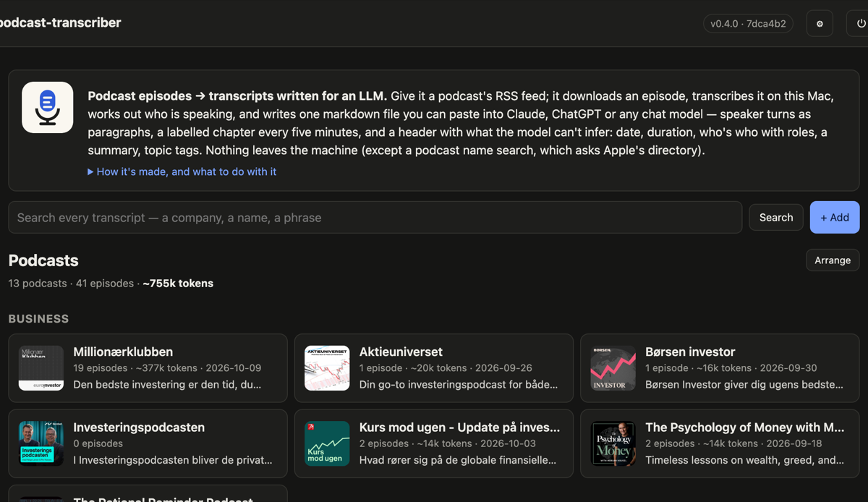Click 'Hvad rører sig på de globale finansielle...'
This screenshot has height=502, width=868.
[x=458, y=460]
